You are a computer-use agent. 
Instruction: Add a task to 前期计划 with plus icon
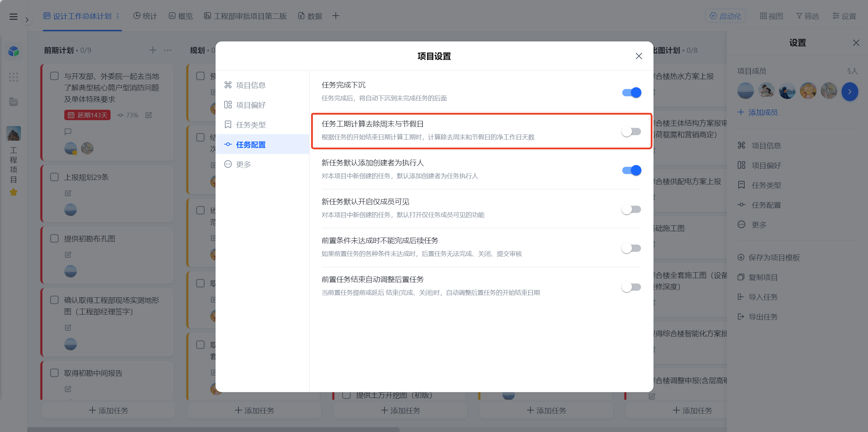tap(153, 50)
